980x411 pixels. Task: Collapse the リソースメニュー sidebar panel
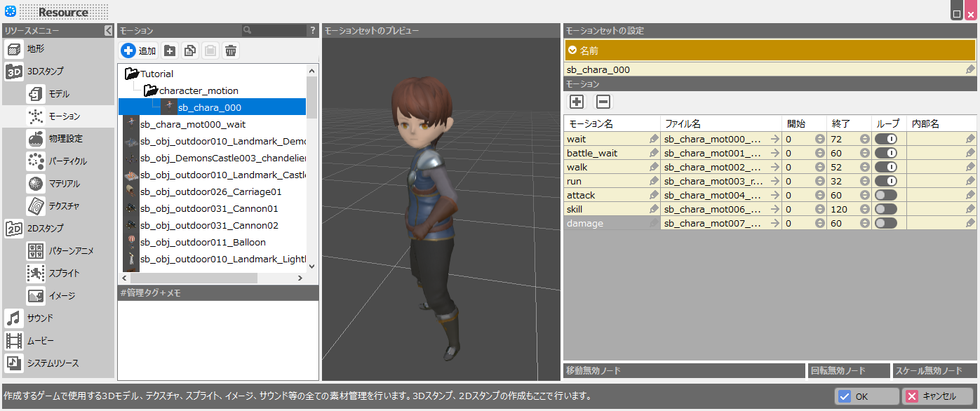108,31
